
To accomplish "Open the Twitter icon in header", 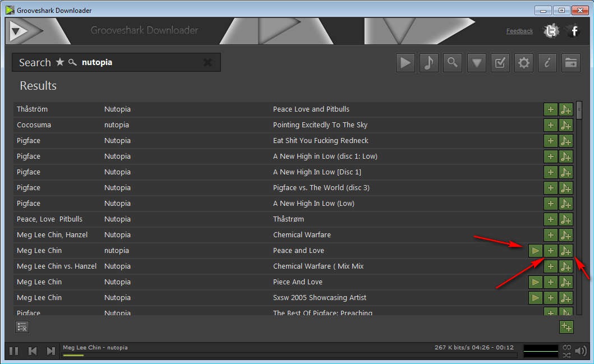I will pos(551,31).
